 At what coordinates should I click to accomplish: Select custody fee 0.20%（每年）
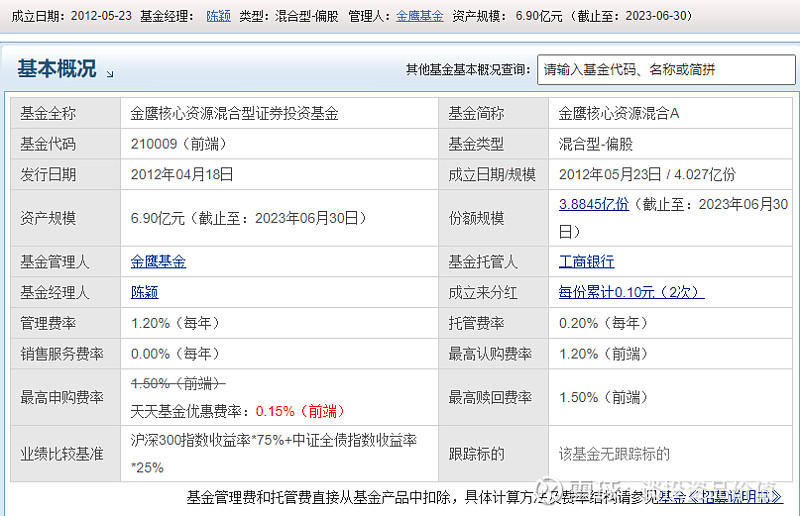click(604, 323)
